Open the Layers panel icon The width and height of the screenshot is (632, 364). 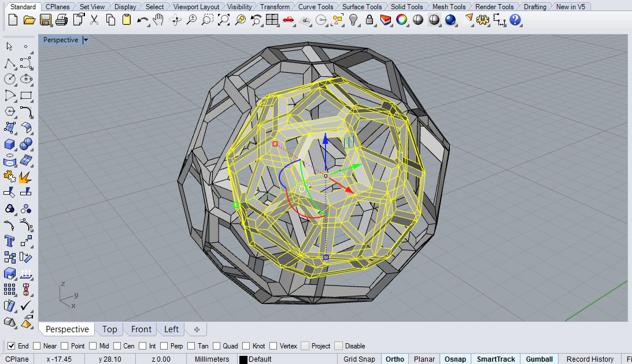pos(386,20)
